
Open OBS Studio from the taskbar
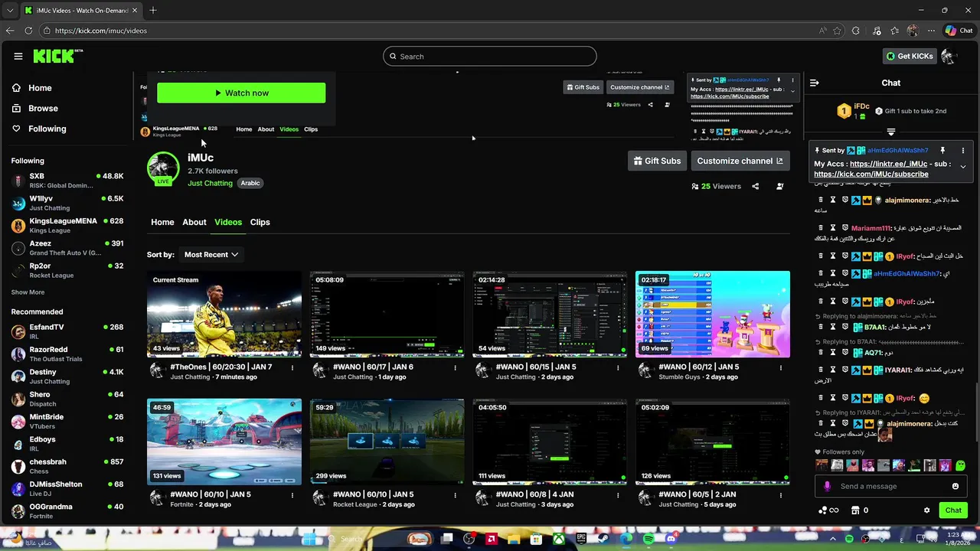[469, 539]
